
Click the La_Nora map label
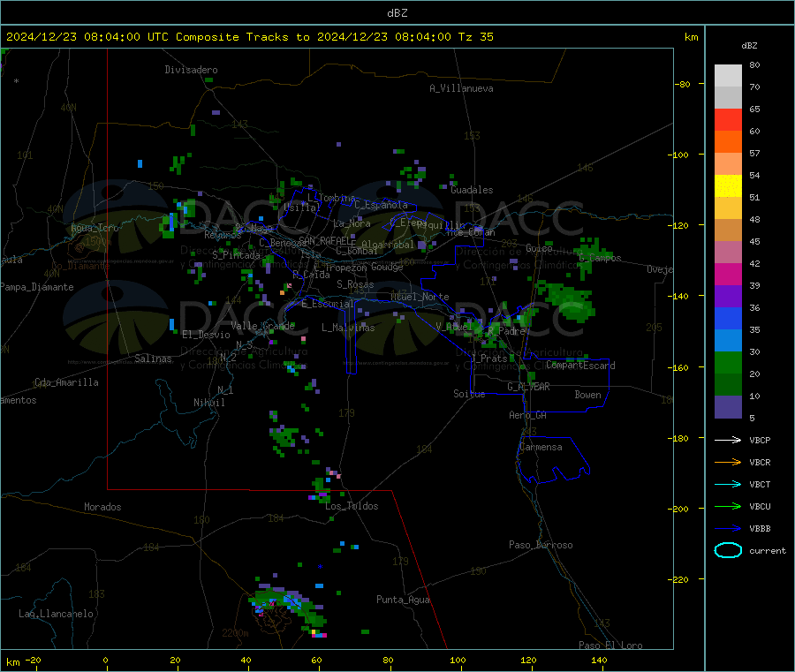click(x=352, y=223)
